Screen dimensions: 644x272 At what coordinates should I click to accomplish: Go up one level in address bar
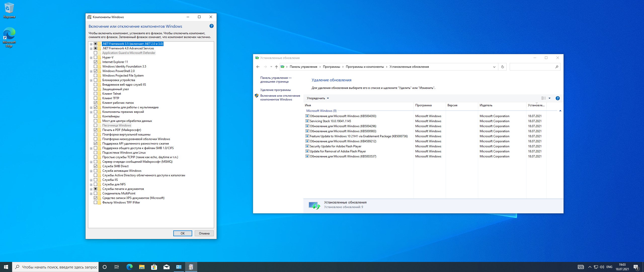click(276, 67)
